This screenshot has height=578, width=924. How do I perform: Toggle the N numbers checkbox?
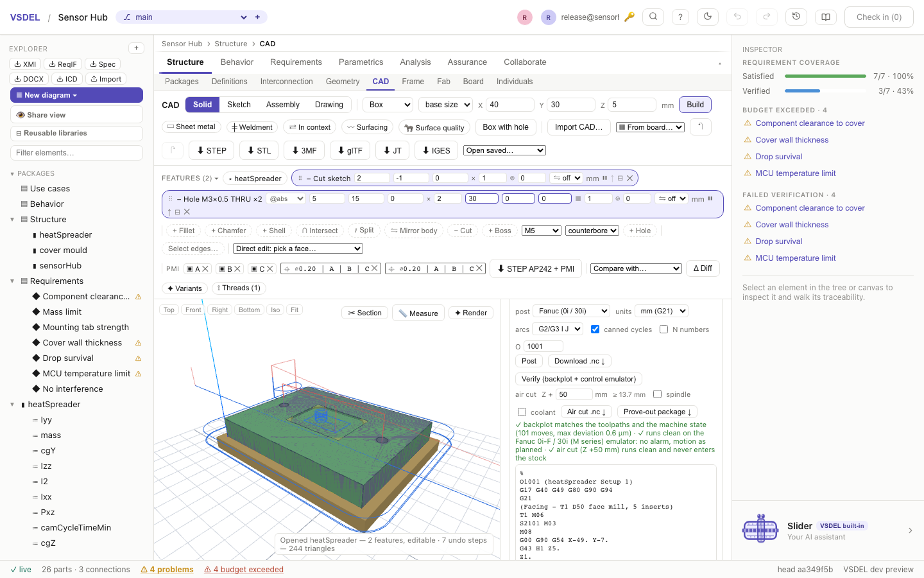(663, 329)
